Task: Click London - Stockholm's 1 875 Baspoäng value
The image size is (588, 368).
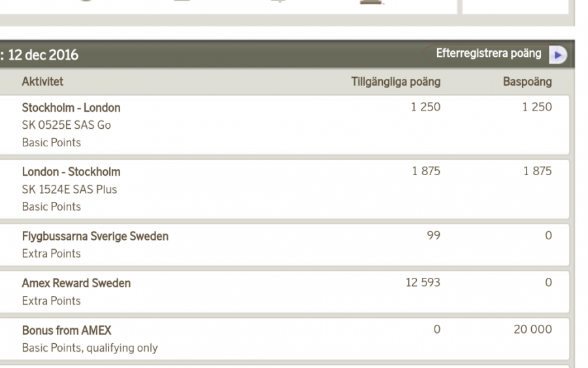Action: [536, 172]
